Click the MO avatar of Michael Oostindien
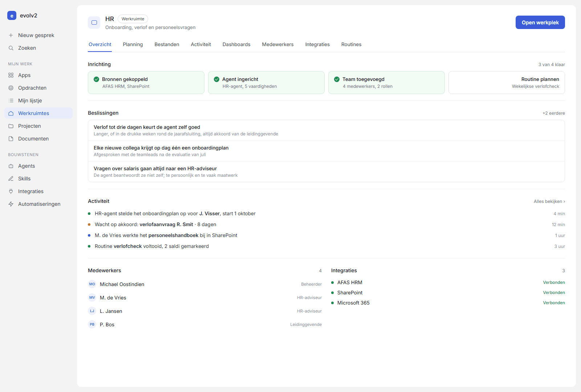 point(92,284)
